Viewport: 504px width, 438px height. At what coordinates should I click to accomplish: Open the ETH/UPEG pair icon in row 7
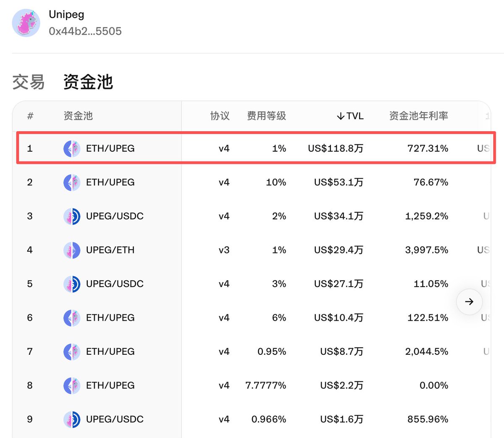72,351
